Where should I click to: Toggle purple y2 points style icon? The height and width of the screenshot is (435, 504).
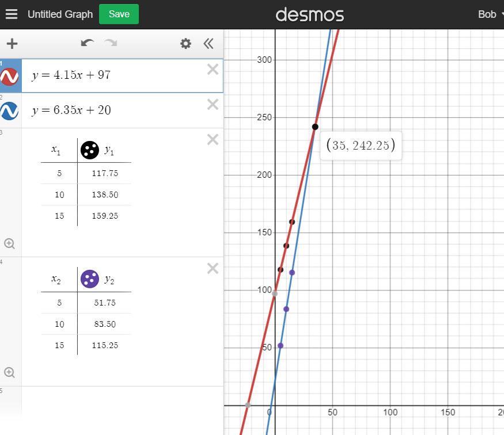click(x=90, y=278)
